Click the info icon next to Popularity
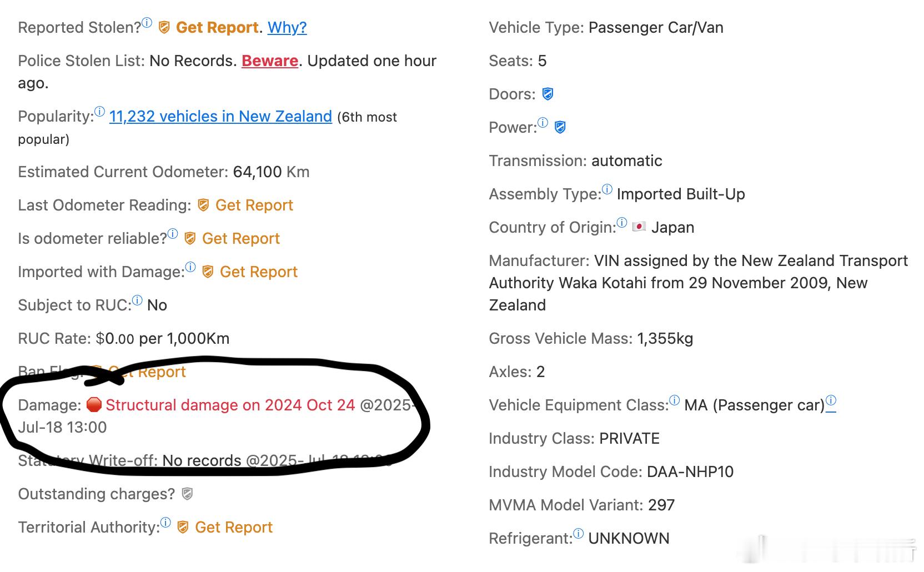924x572 pixels. [99, 112]
